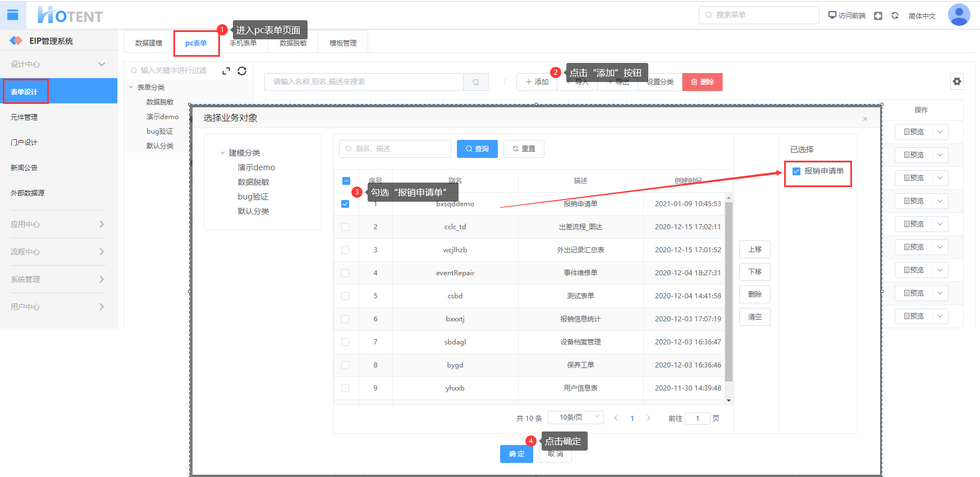Click the fullscreen icon in top header
This screenshot has width=980, height=477.
point(878,16)
